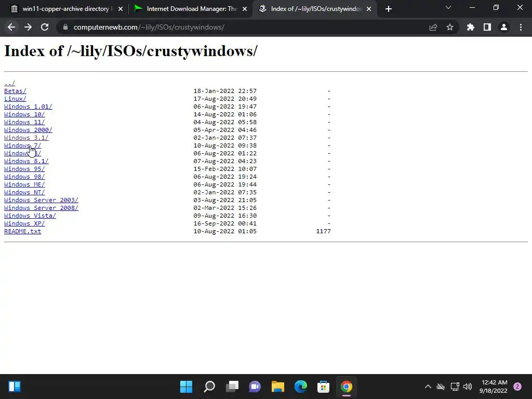Open the volume speaker tray icon
Viewport: 532px width, 399px height.
tap(468, 387)
